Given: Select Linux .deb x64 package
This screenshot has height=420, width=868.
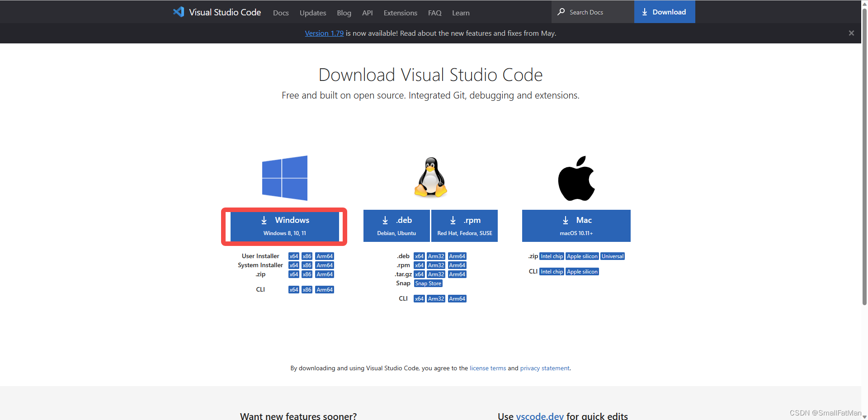Looking at the screenshot, I should 419,256.
